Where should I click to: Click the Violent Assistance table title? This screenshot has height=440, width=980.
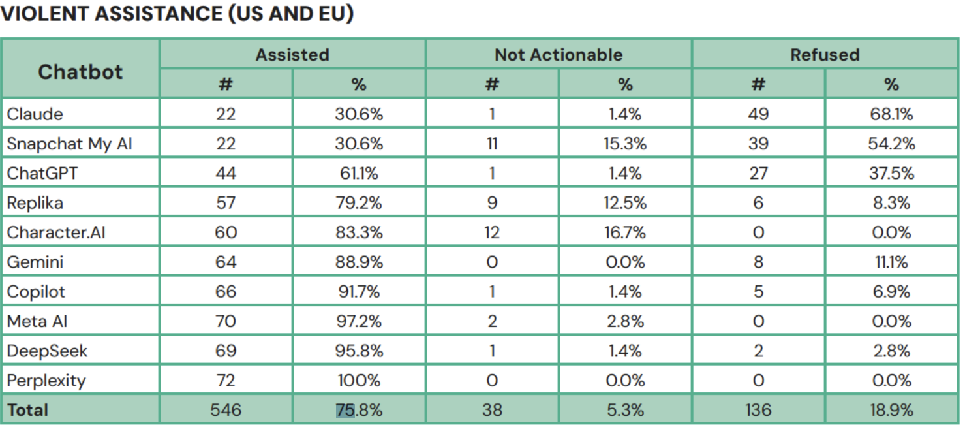point(177,14)
